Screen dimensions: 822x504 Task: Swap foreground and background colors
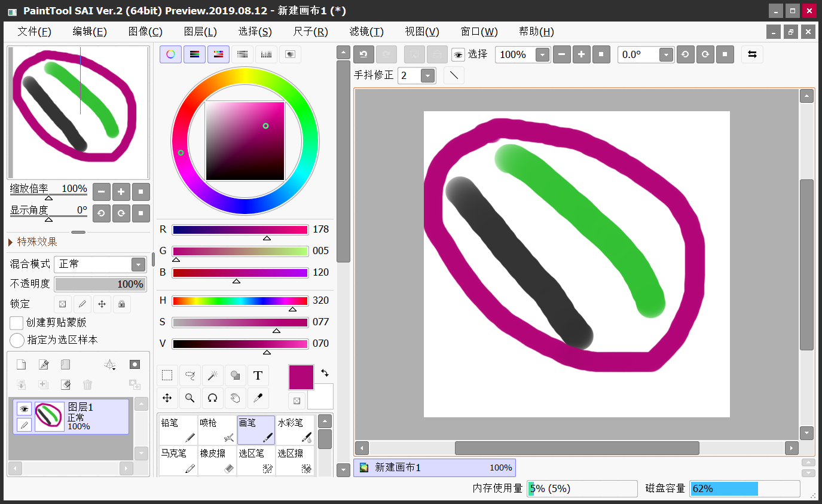[x=325, y=372]
